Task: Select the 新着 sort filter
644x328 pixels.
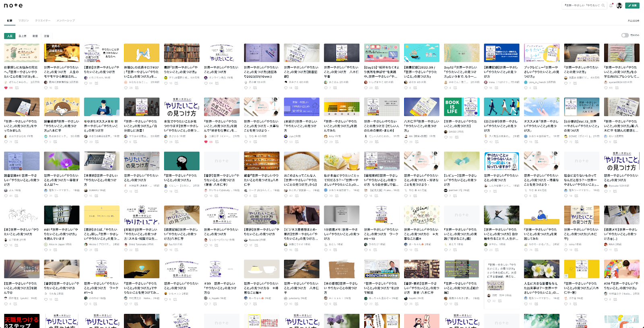Action: pos(35,36)
